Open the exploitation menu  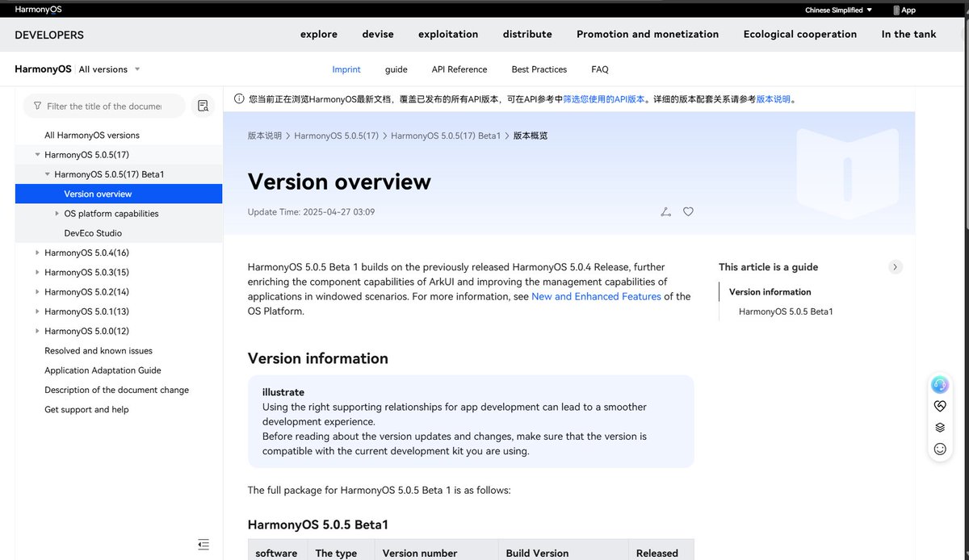point(448,35)
